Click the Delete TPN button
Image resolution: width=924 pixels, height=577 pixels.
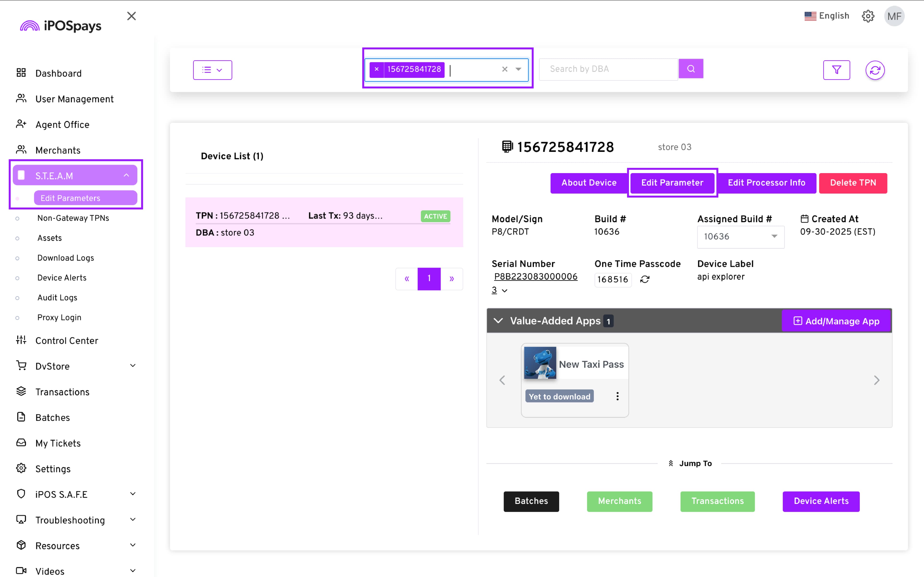853,183
